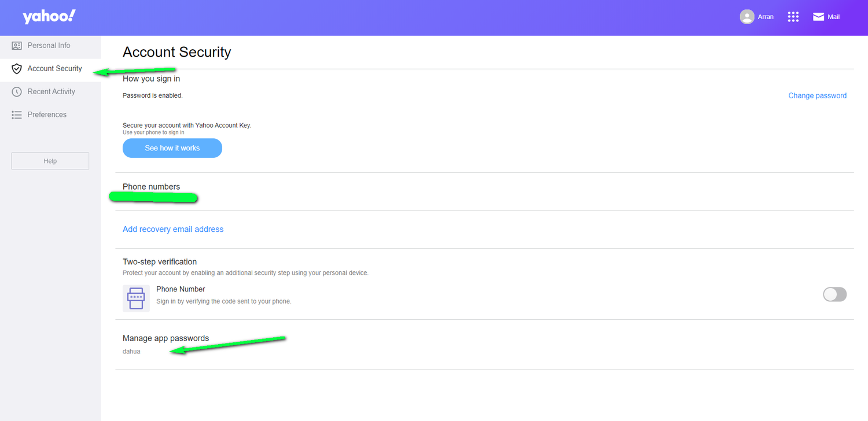Image resolution: width=868 pixels, height=421 pixels.
Task: Click the Preferences list icon
Action: pos(17,115)
